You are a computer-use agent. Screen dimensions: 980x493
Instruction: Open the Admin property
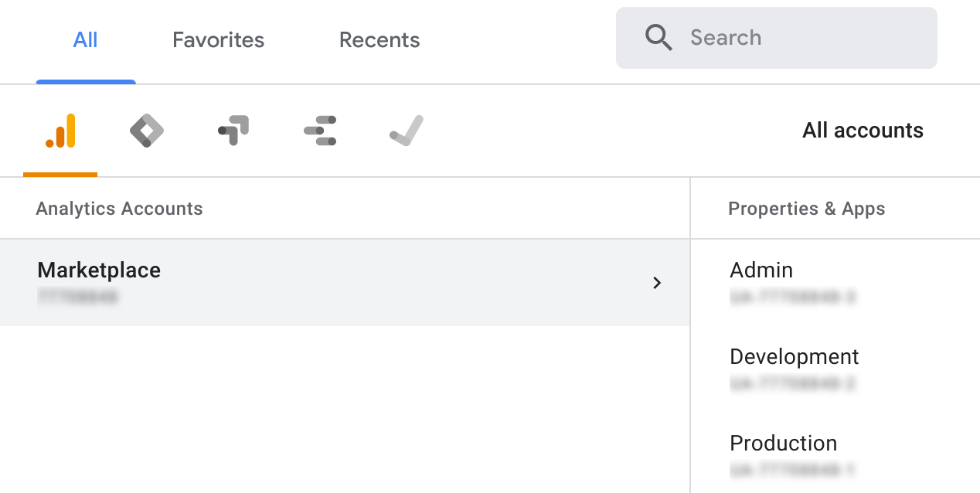point(761,270)
